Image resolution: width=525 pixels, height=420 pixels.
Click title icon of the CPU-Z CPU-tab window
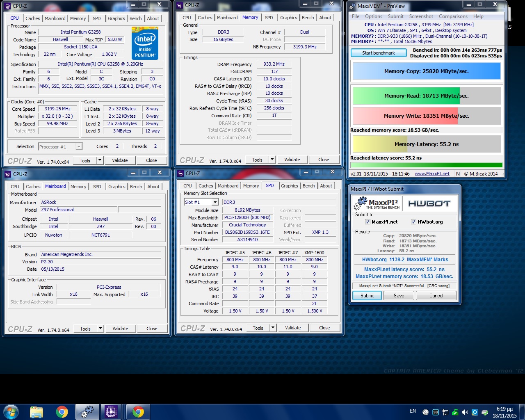coord(8,6)
